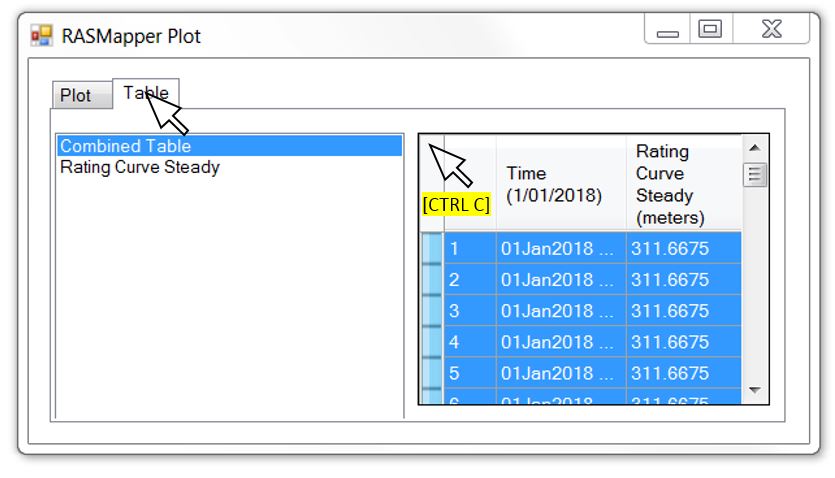
Task: Click the row number 2 cell
Action: 470,279
